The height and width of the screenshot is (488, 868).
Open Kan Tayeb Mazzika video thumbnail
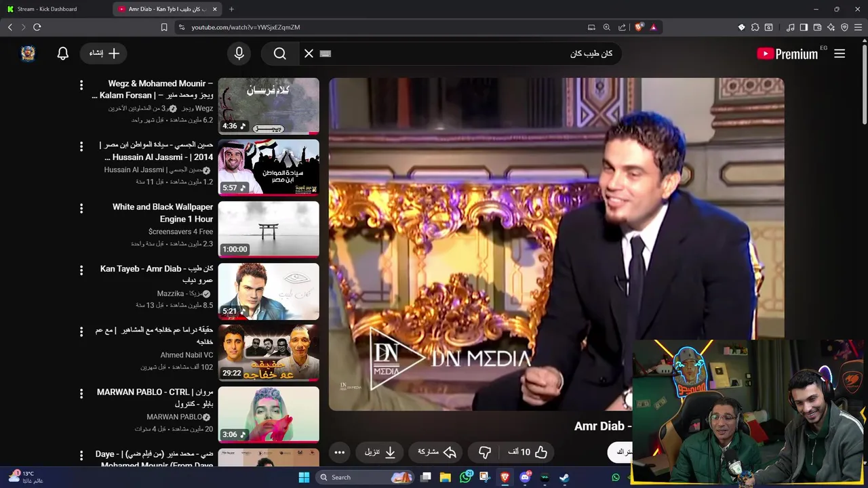click(269, 291)
